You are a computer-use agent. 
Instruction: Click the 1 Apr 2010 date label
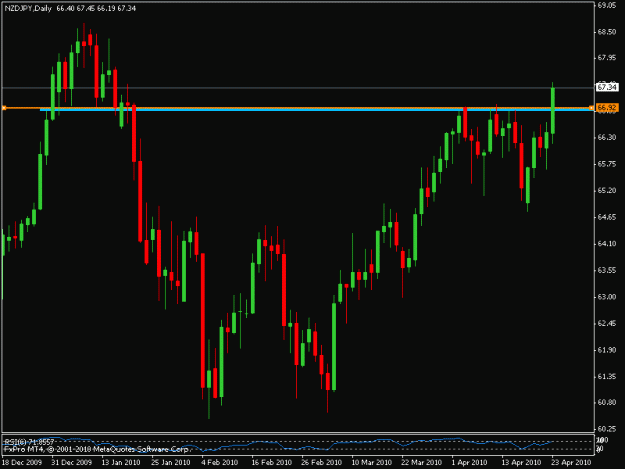[x=470, y=462]
